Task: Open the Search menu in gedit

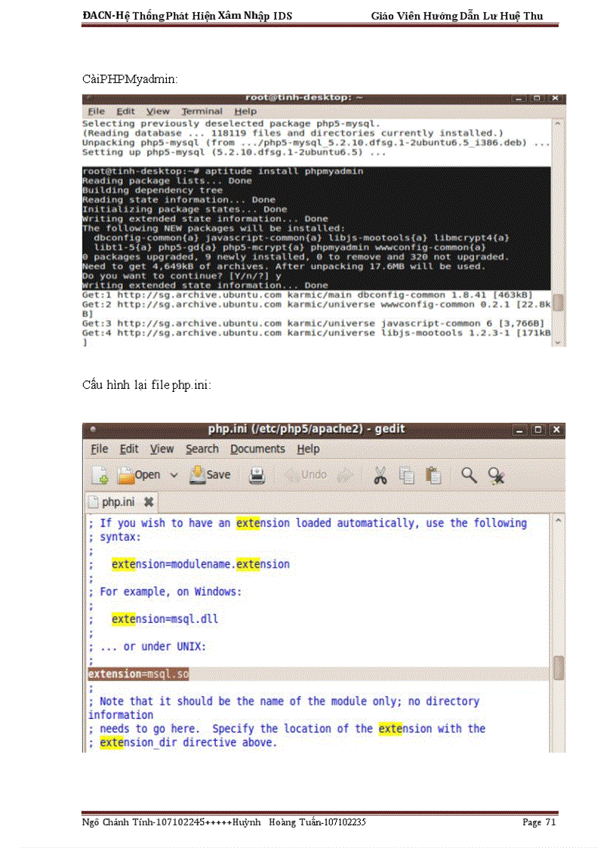Action: pos(202,449)
